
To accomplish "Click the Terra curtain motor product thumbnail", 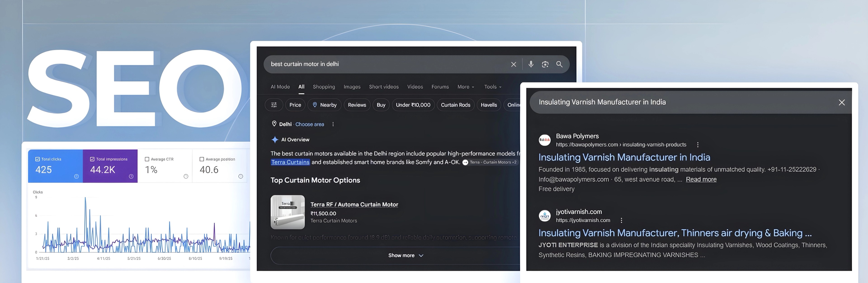I will click(x=288, y=212).
